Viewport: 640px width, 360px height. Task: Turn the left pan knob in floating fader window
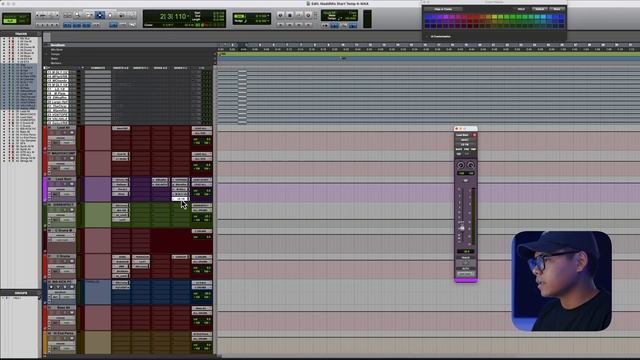tap(460, 165)
